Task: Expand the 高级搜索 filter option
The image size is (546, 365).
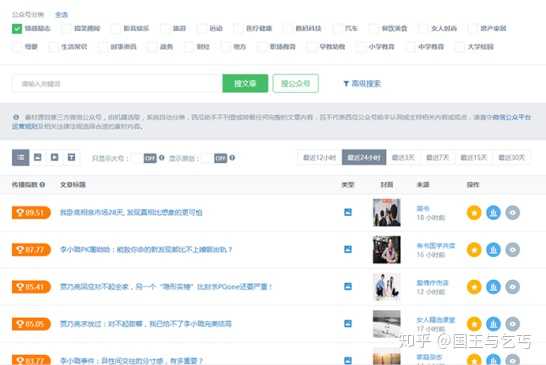Action: pos(362,84)
